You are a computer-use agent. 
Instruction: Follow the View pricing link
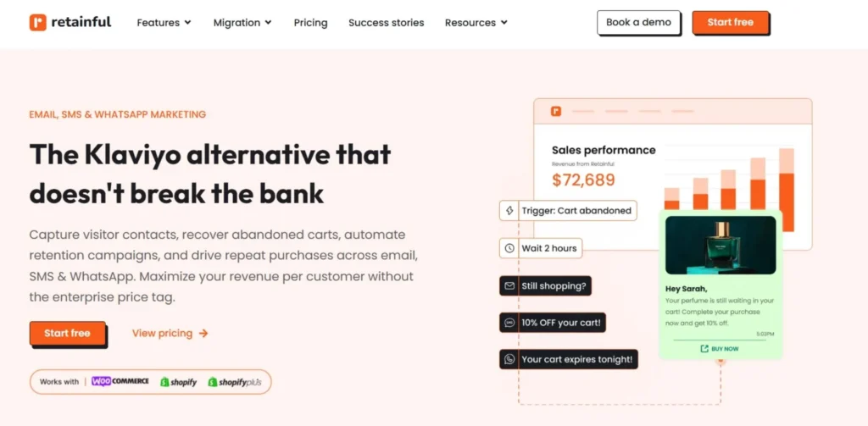point(170,334)
